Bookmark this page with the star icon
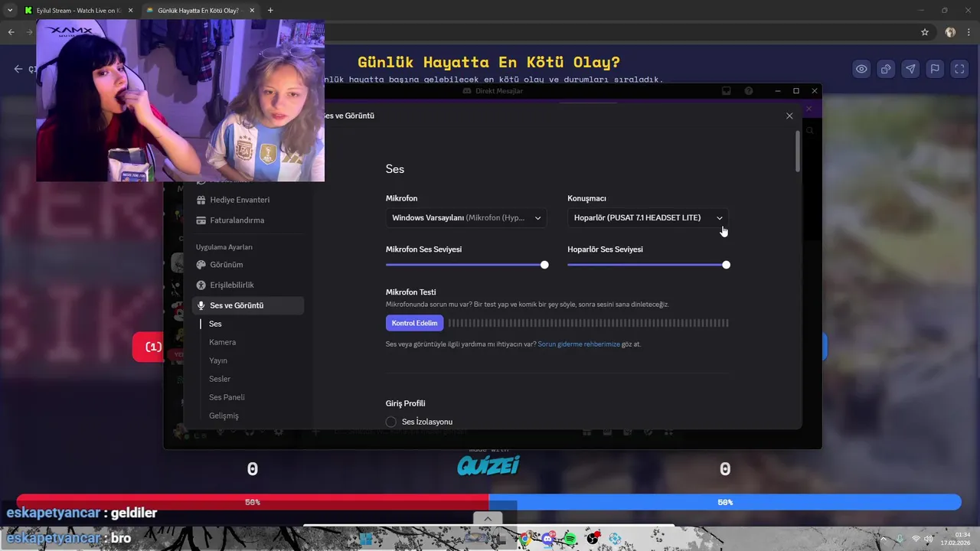 [x=925, y=32]
